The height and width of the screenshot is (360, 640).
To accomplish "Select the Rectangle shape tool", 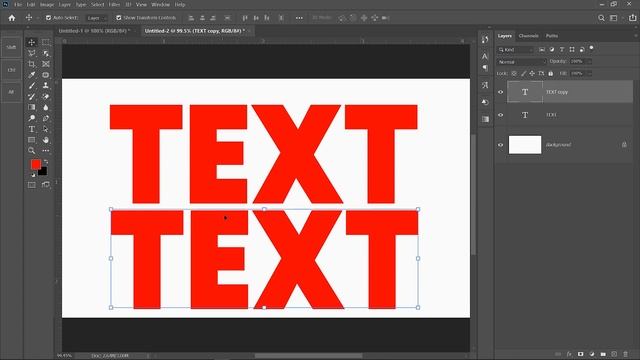I will (31, 140).
